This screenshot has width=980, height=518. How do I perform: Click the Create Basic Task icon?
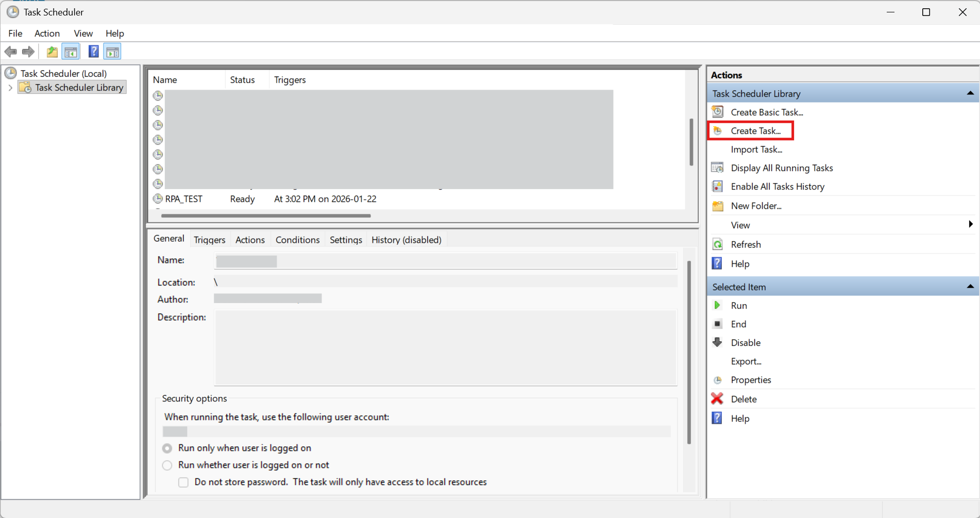[717, 112]
